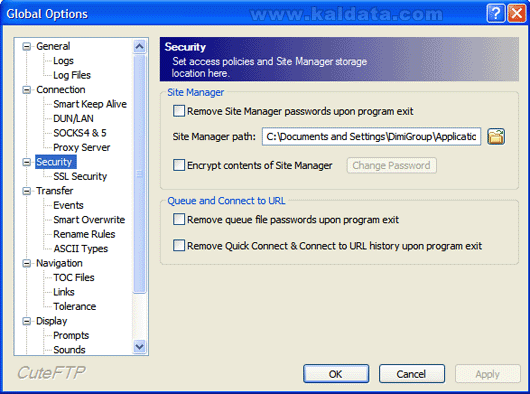Image resolution: width=530 pixels, height=394 pixels.
Task: Open TOC Files settings
Action: point(74,277)
